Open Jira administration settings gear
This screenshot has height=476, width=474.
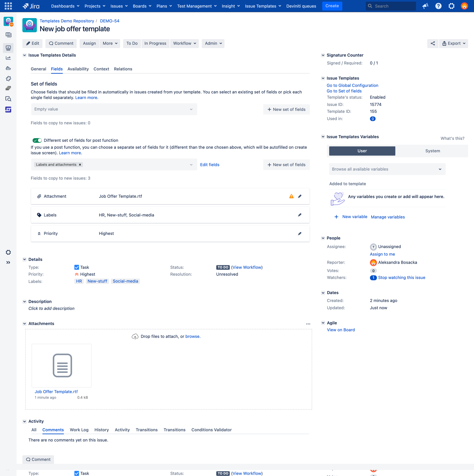pos(451,6)
